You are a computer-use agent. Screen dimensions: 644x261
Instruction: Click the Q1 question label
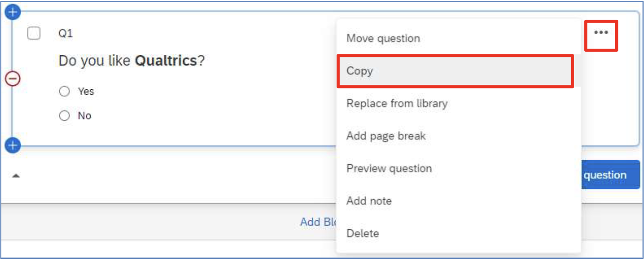65,33
